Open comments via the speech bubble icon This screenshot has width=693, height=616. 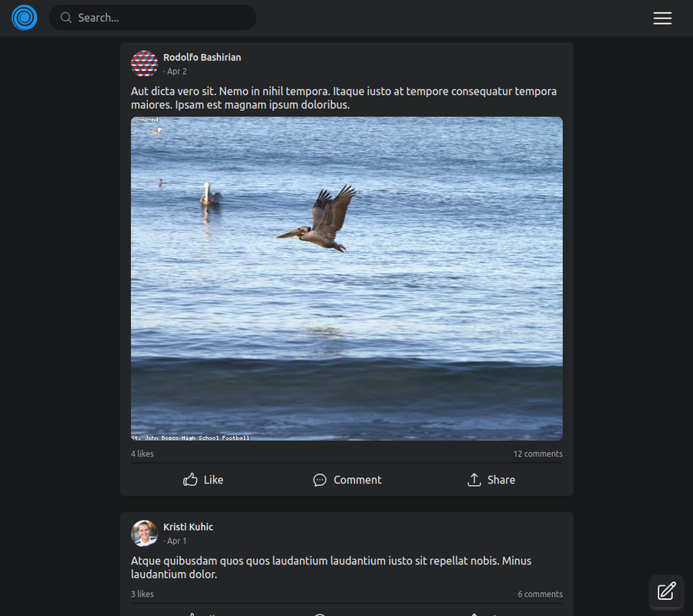point(320,480)
